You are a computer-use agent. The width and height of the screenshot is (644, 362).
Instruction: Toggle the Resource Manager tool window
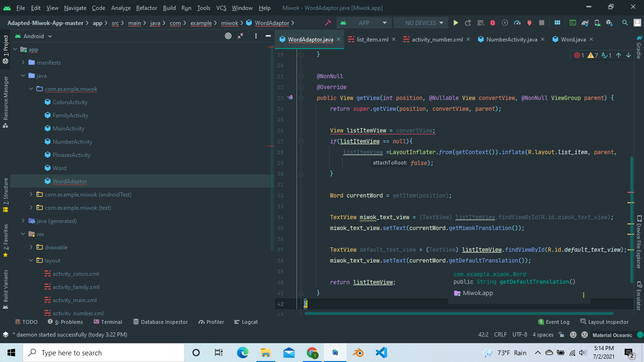6,101
